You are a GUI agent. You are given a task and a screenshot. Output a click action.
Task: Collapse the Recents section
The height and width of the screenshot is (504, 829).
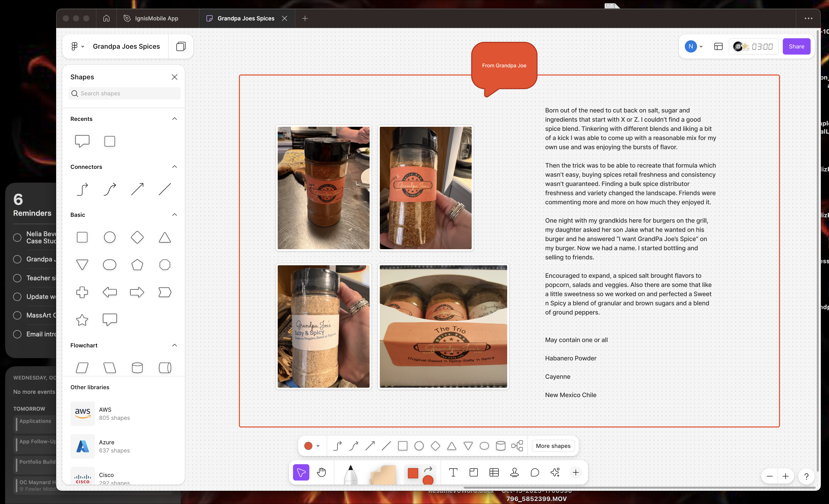click(174, 119)
